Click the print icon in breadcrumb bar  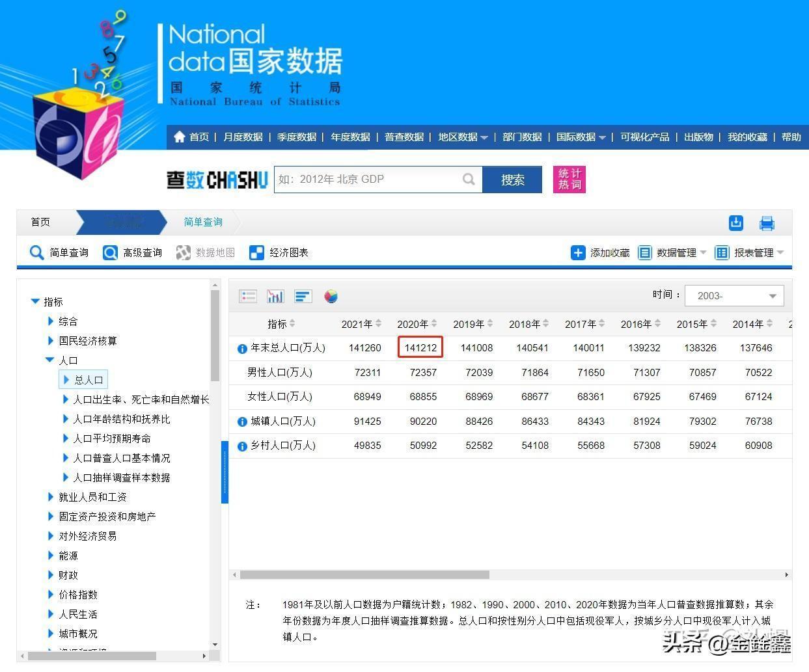tap(767, 223)
